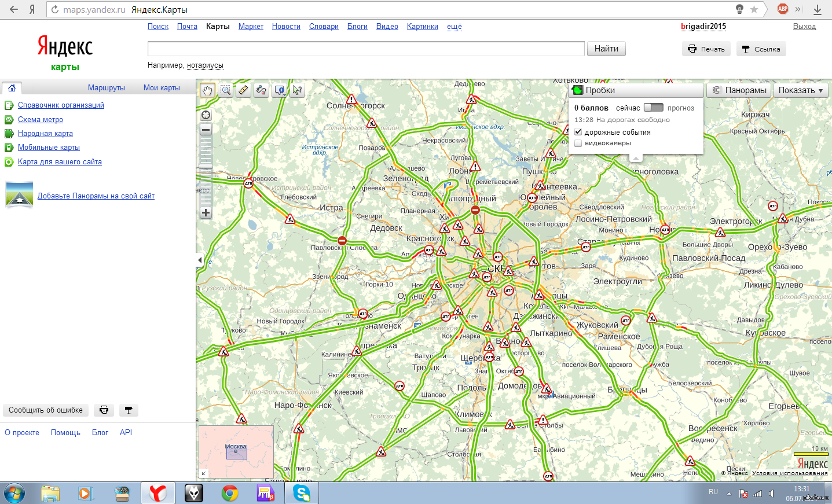The image size is (832, 504).
Task: Activate the ruler distance measuring tool
Action: pos(243,90)
